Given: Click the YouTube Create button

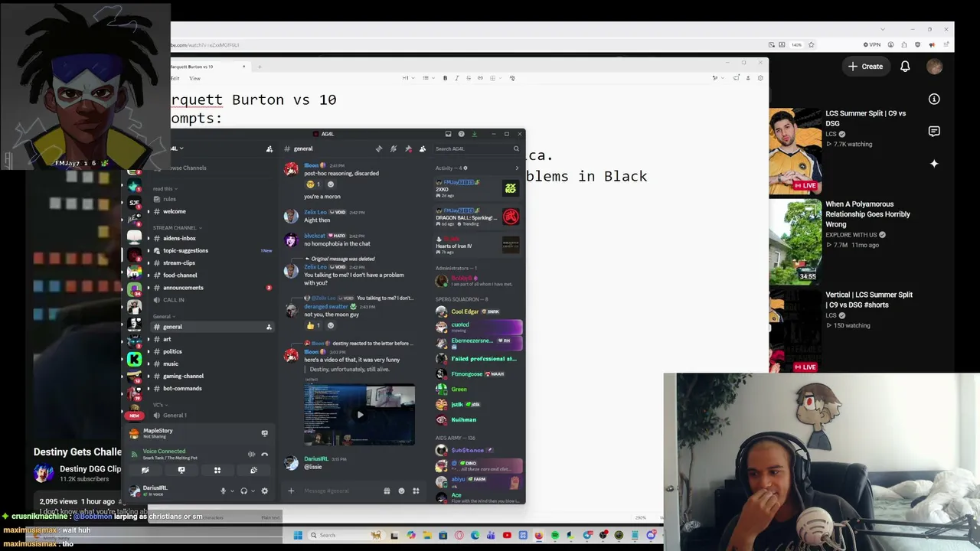Looking at the screenshot, I should 866,67.
